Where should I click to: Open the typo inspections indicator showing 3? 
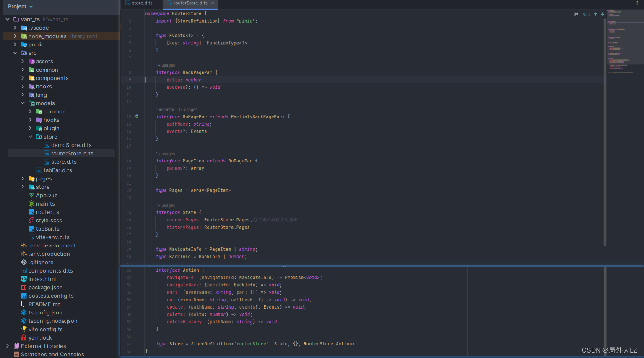pos(587,14)
